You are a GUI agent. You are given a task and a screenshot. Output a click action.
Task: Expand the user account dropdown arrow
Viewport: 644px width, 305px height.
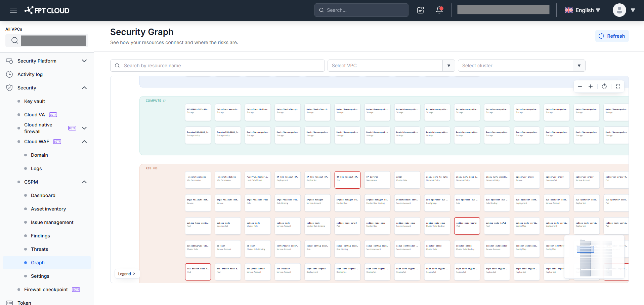tap(633, 10)
